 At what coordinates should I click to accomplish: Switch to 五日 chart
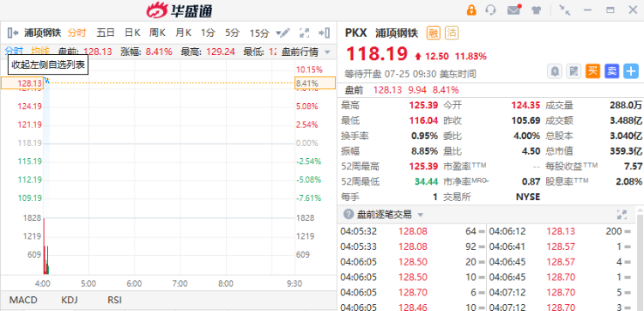pos(105,33)
